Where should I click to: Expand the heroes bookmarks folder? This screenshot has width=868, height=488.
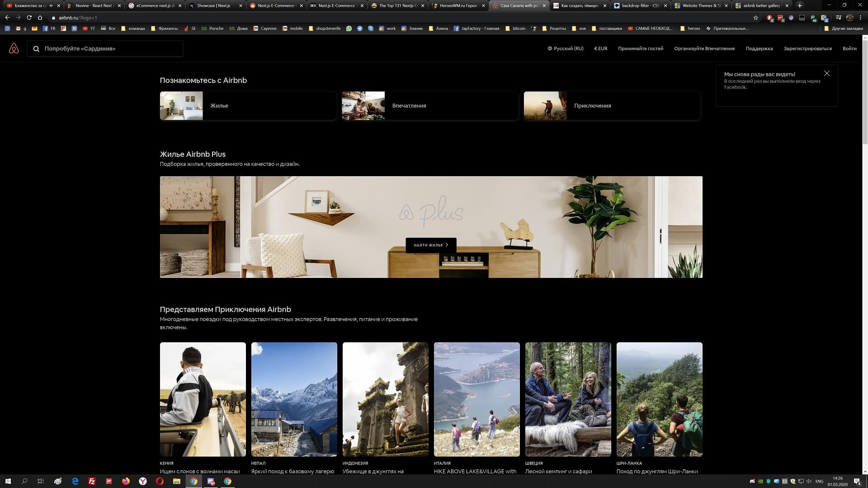coord(690,28)
